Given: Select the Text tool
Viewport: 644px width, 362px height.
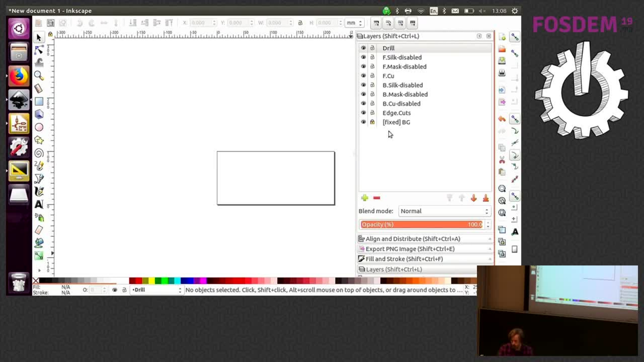Looking at the screenshot, I should (x=39, y=204).
